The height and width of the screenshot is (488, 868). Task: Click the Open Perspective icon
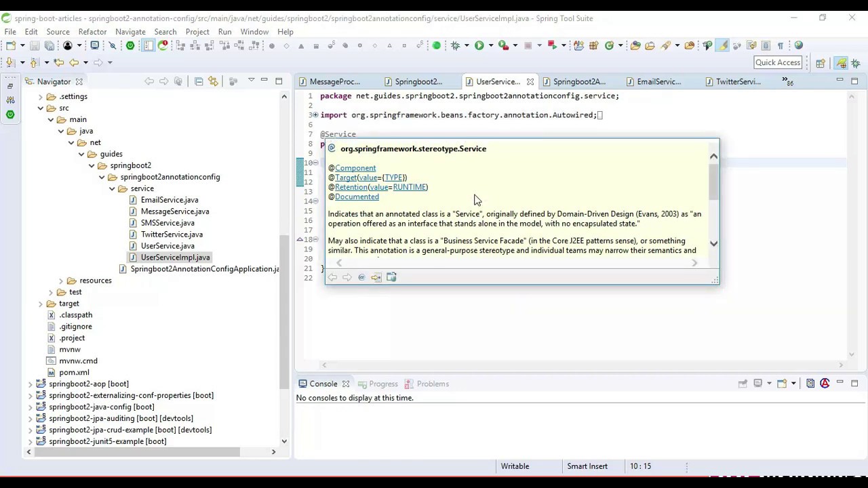[821, 63]
